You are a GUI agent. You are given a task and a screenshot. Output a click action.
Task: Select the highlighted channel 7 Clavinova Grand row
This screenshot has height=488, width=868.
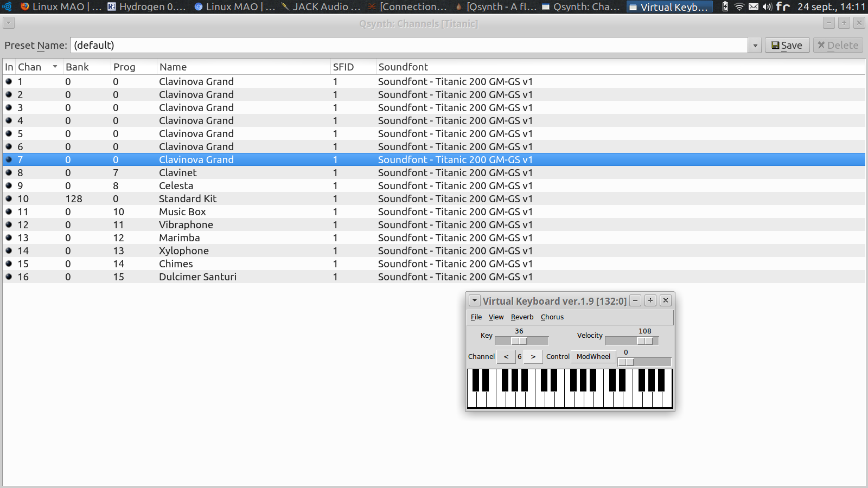(433, 159)
